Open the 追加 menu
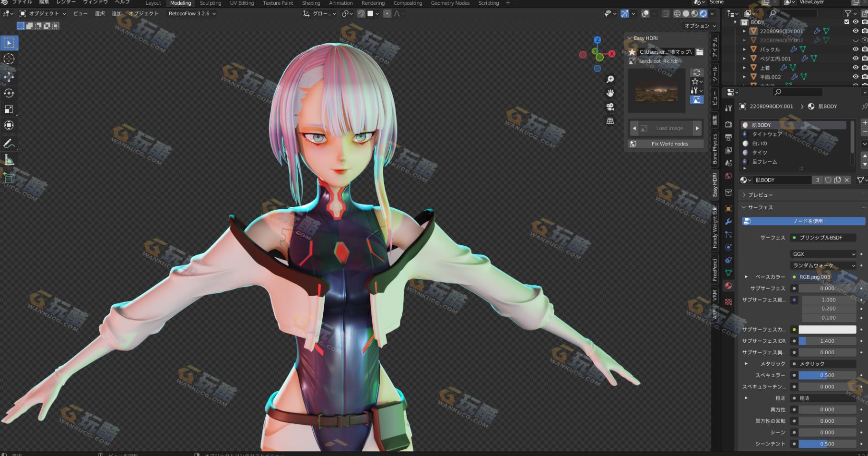This screenshot has width=868, height=456. click(x=117, y=13)
